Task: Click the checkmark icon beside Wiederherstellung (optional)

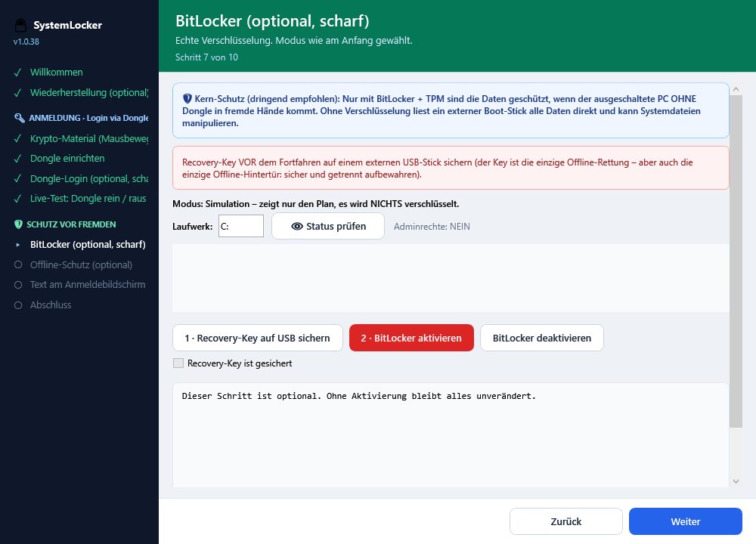Action: tap(18, 93)
